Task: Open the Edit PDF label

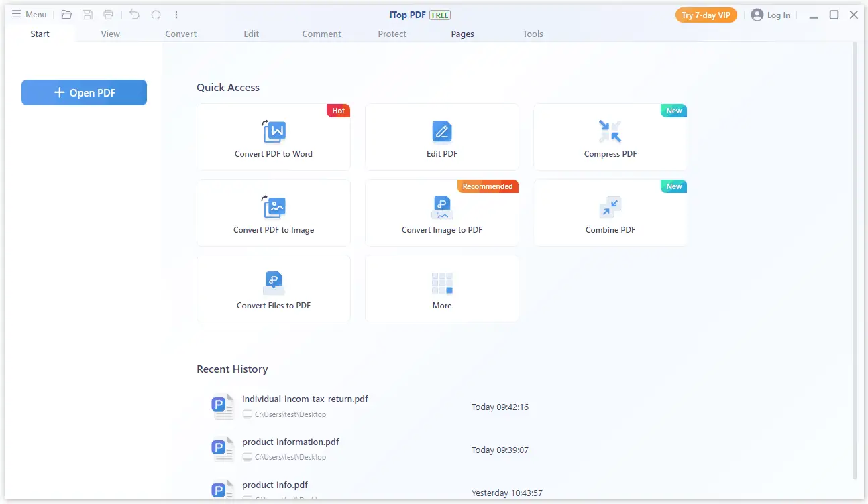Action: coord(442,153)
